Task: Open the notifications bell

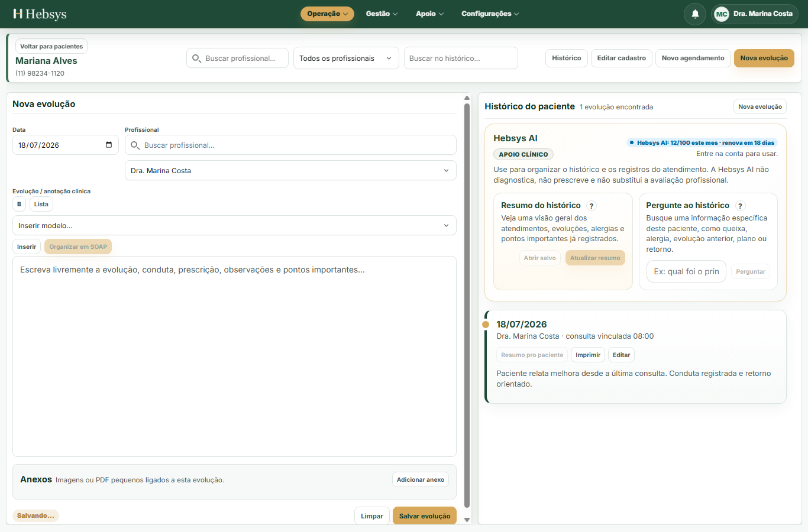Action: pos(695,14)
